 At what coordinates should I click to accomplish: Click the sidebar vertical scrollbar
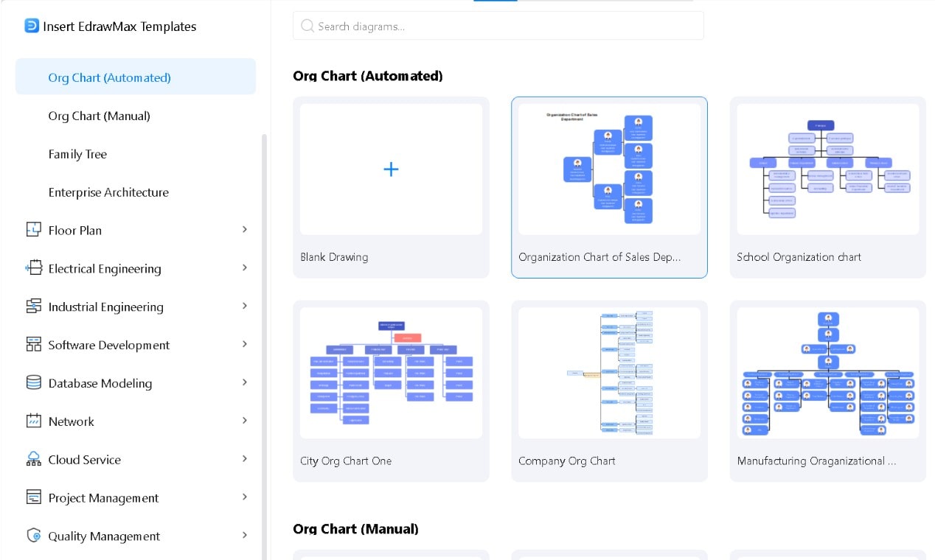265,346
